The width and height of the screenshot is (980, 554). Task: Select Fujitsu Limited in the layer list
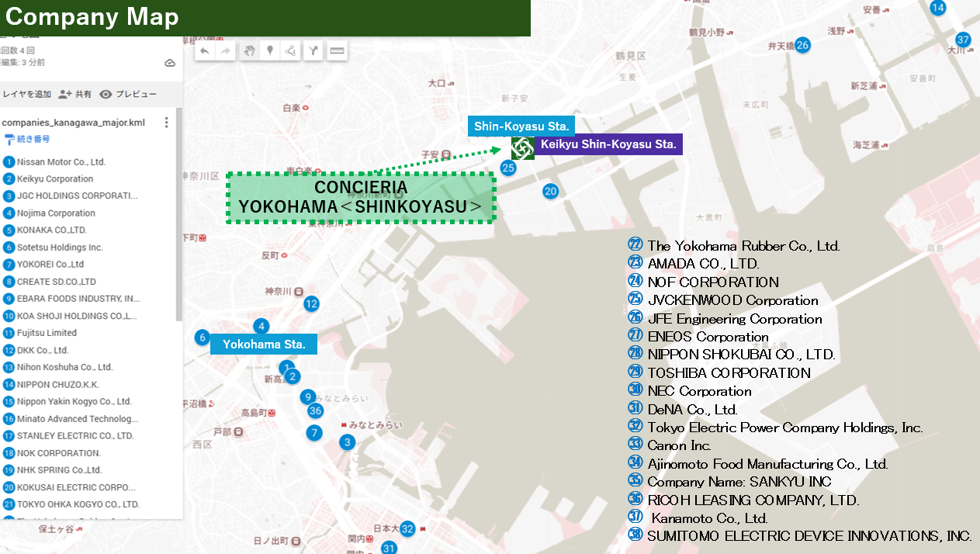tap(47, 333)
